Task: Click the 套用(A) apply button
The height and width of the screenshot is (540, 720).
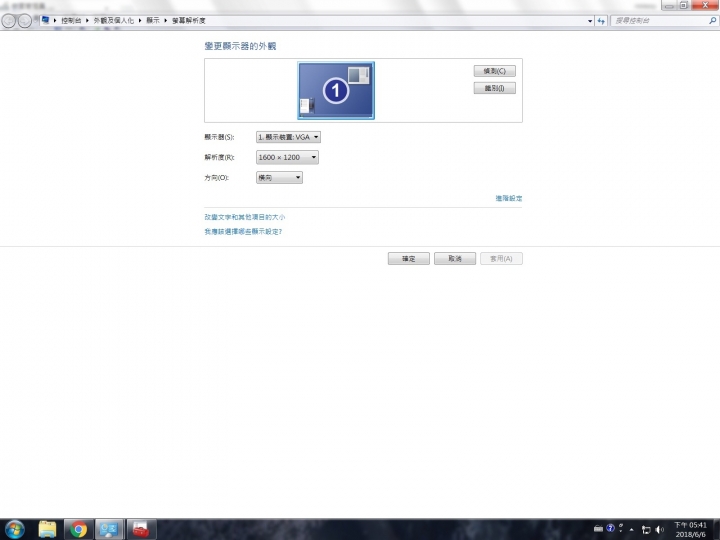Action: pos(501,259)
